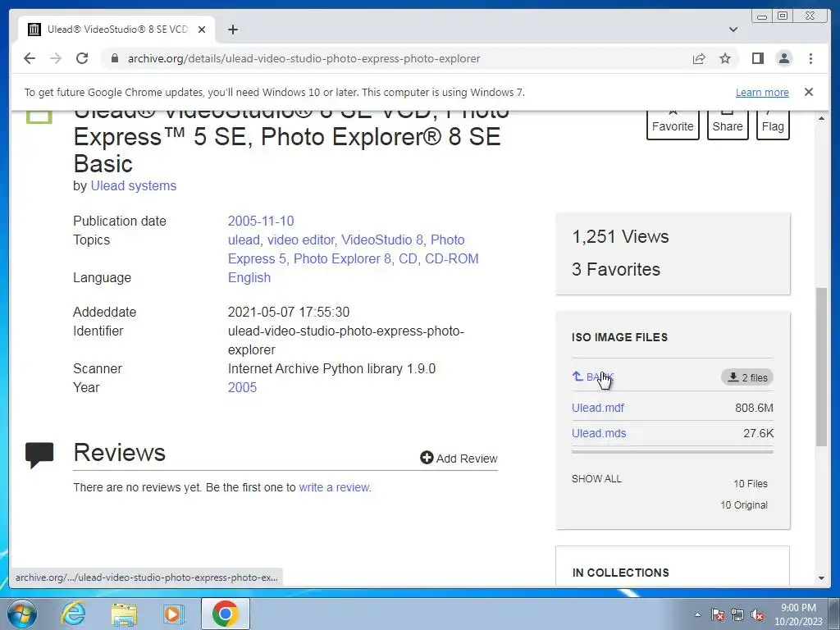
Task: Launch Internet Explorer from the taskbar
Action: (73, 614)
